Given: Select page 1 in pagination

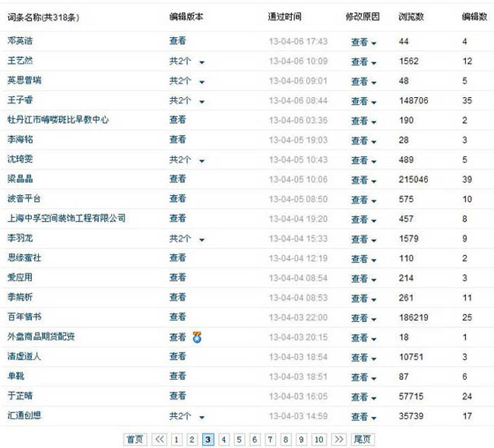Looking at the screenshot, I should tap(176, 439).
